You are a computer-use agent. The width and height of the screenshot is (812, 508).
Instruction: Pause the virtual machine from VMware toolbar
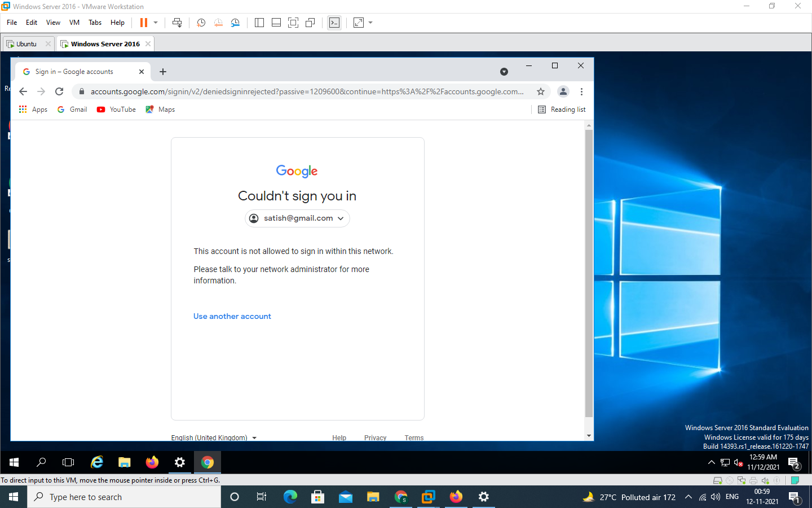coord(144,23)
